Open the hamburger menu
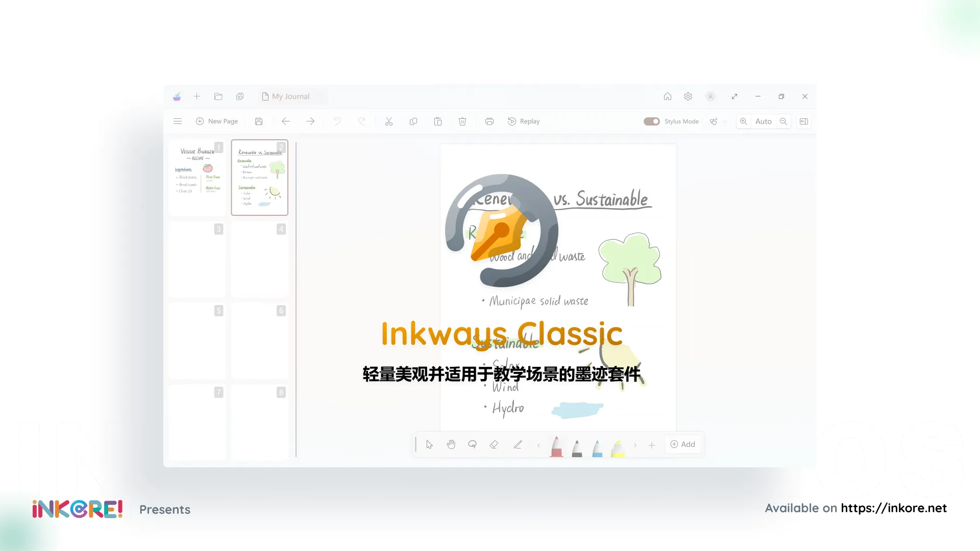Image resolution: width=980 pixels, height=551 pixels. (x=178, y=121)
